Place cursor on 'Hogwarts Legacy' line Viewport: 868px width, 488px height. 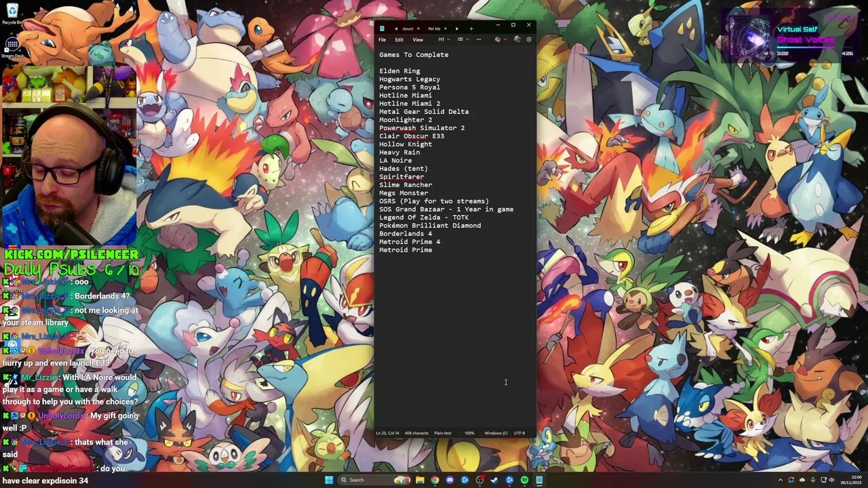[410, 79]
